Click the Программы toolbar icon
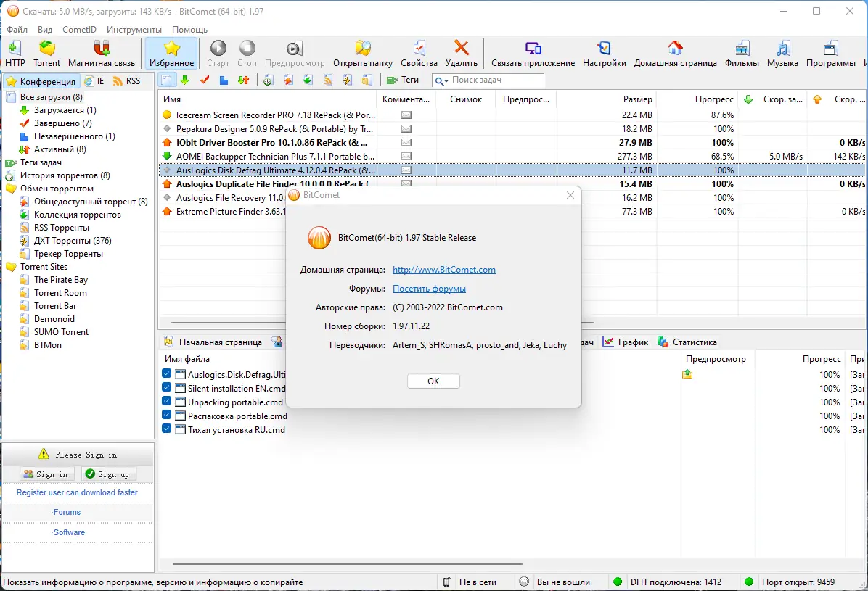 [x=830, y=49]
